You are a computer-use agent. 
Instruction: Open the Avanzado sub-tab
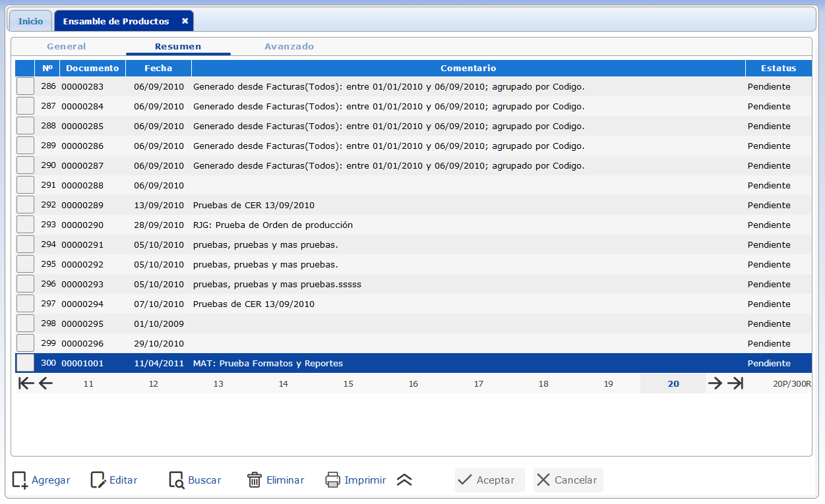289,46
